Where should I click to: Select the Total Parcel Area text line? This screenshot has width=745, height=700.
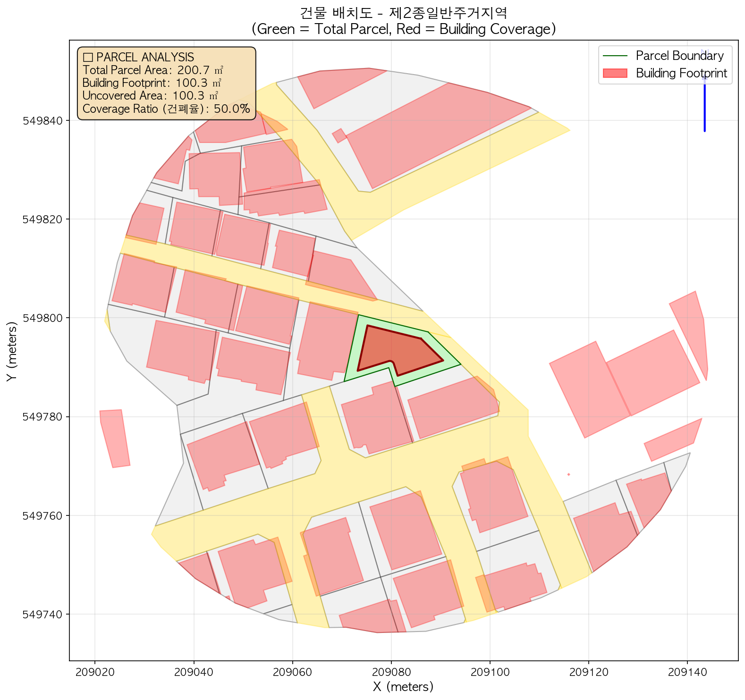152,70
